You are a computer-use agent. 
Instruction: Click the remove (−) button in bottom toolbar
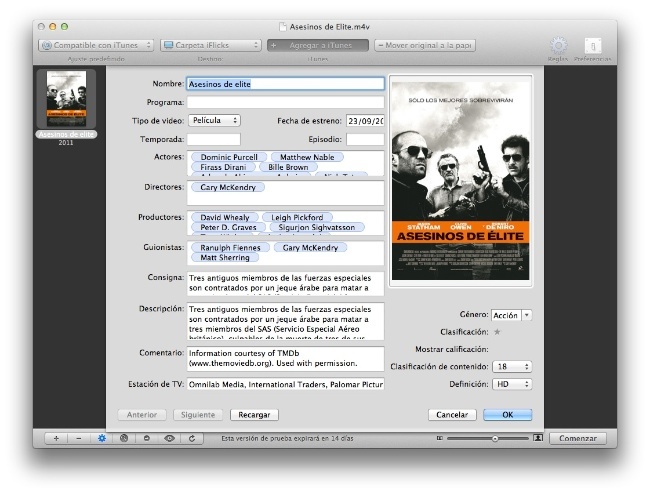point(79,438)
